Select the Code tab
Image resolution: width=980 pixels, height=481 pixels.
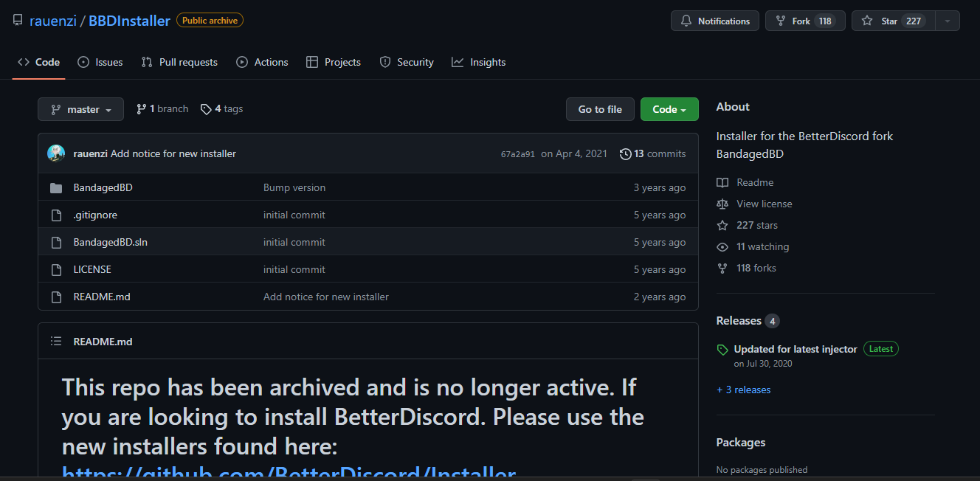pos(39,62)
